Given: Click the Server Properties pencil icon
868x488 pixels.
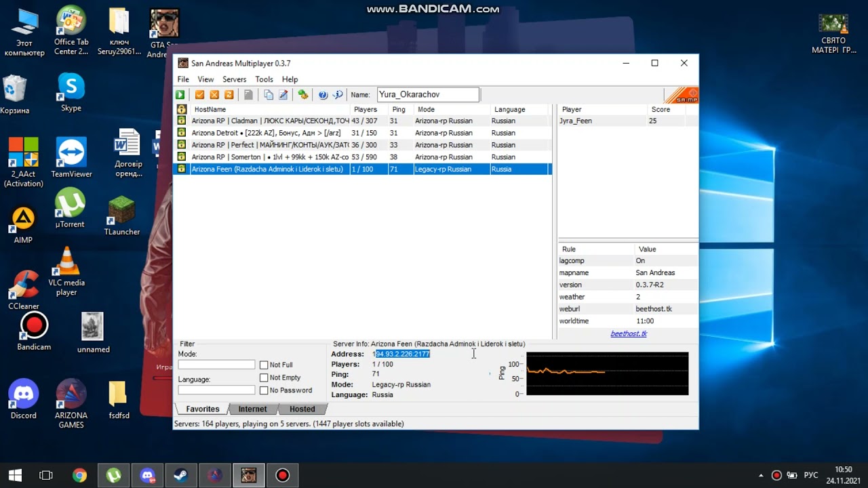Looking at the screenshot, I should click(x=283, y=95).
